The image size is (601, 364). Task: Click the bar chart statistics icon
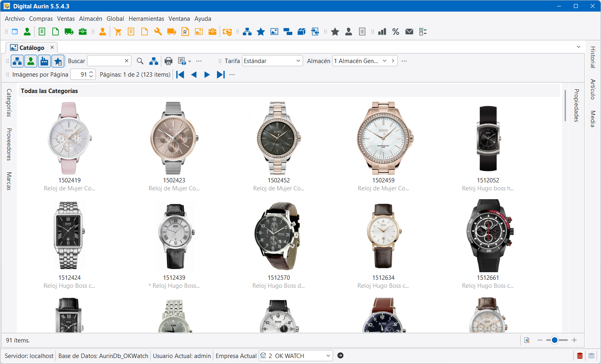(382, 32)
